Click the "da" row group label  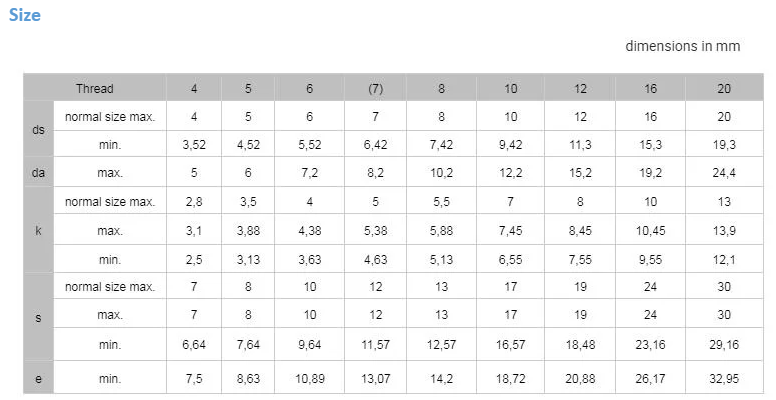tap(37, 173)
